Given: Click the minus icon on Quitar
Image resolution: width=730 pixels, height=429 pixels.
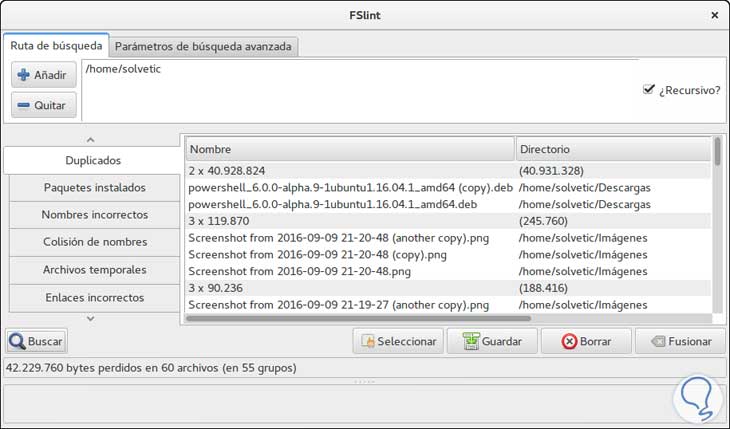Looking at the screenshot, I should pyautogui.click(x=24, y=105).
